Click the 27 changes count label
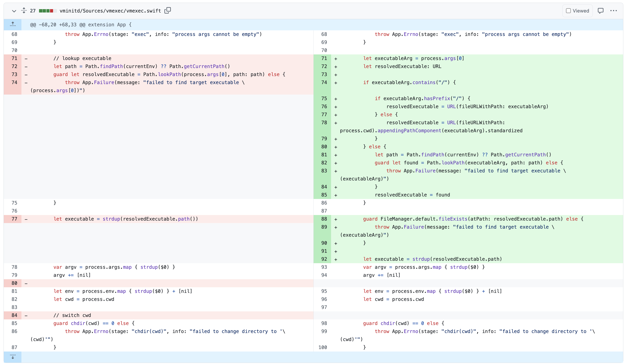626x364 pixels. click(33, 11)
